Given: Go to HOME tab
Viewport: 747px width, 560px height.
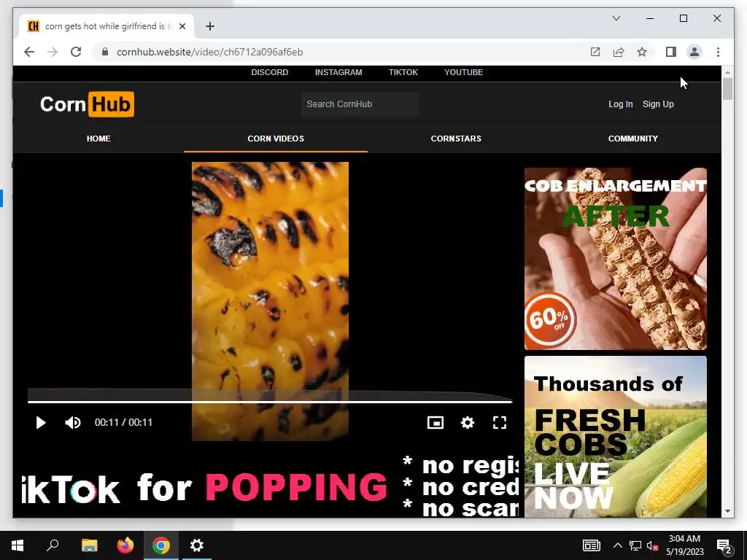Looking at the screenshot, I should point(98,139).
